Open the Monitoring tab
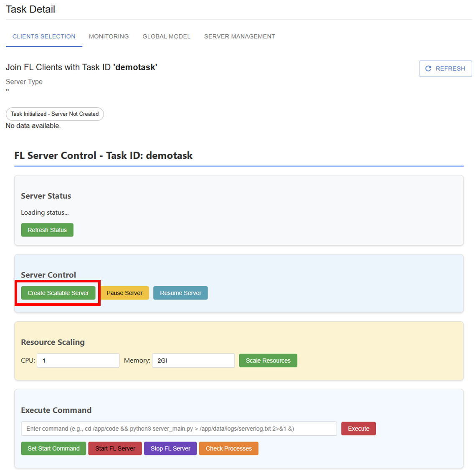The width and height of the screenshot is (476, 470). [x=109, y=36]
